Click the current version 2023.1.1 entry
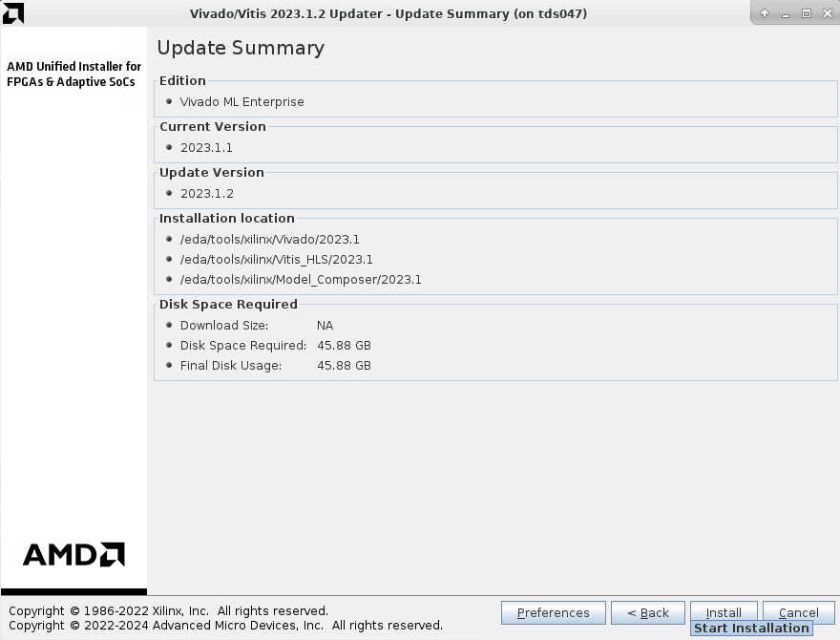840x640 pixels. click(206, 147)
